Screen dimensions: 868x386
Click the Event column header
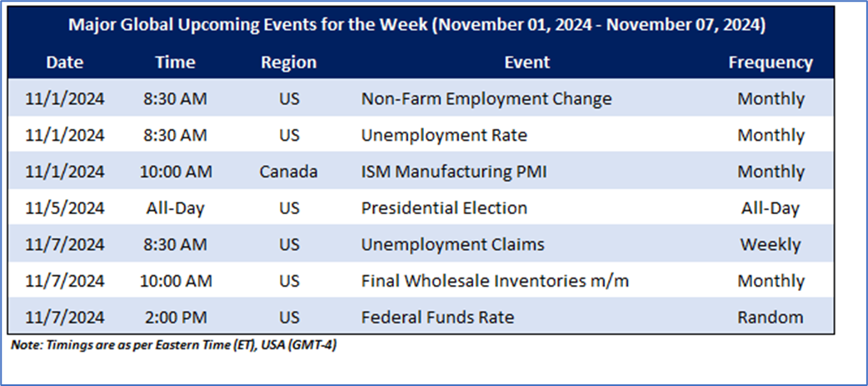click(x=526, y=63)
